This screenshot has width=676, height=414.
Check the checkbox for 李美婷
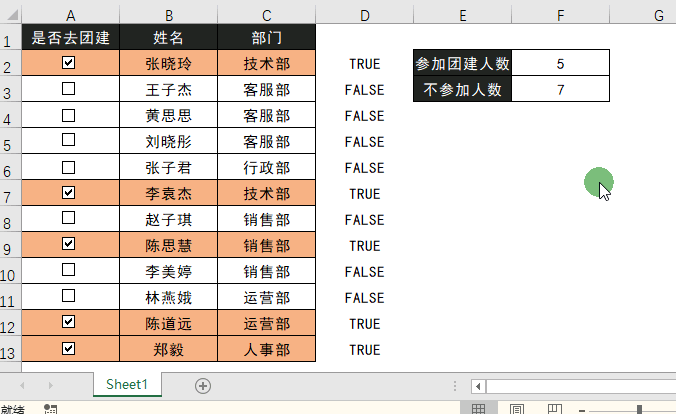(x=68, y=270)
